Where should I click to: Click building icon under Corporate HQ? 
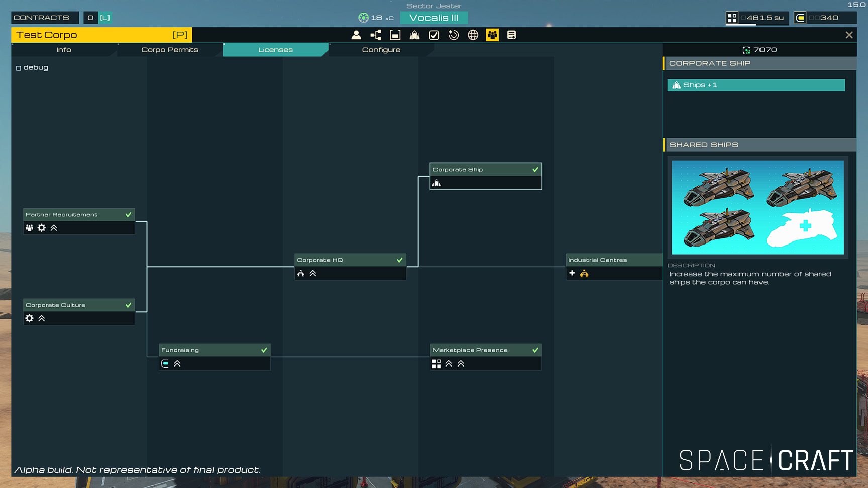pos(300,273)
